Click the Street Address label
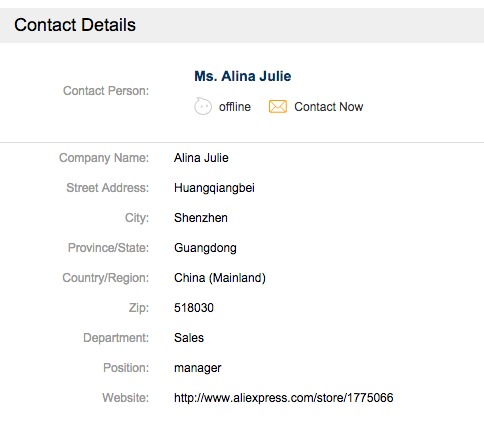 (x=108, y=188)
